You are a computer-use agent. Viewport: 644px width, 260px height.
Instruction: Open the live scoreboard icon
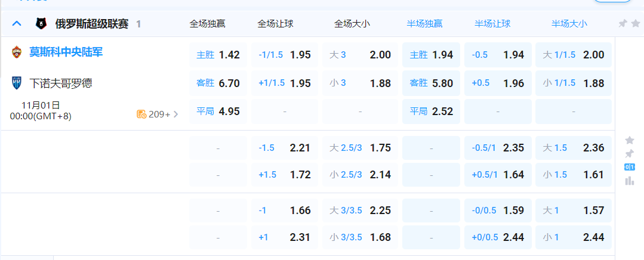click(629, 167)
